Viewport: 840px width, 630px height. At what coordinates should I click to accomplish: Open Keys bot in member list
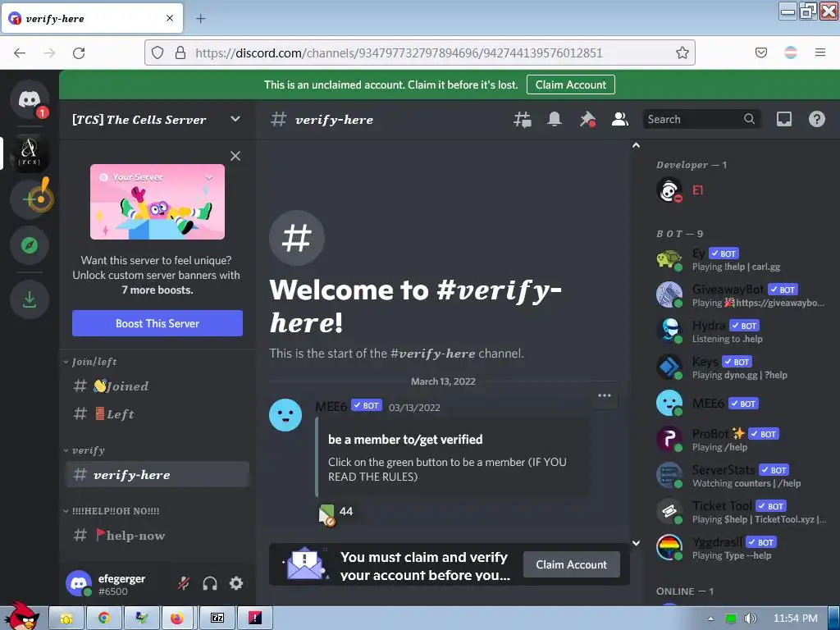(742, 367)
